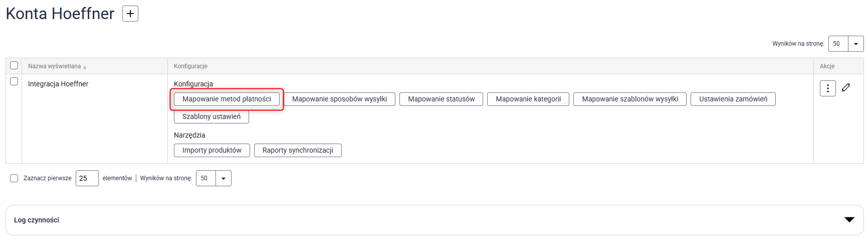
Task: Open Importy produktów tool
Action: point(211,150)
